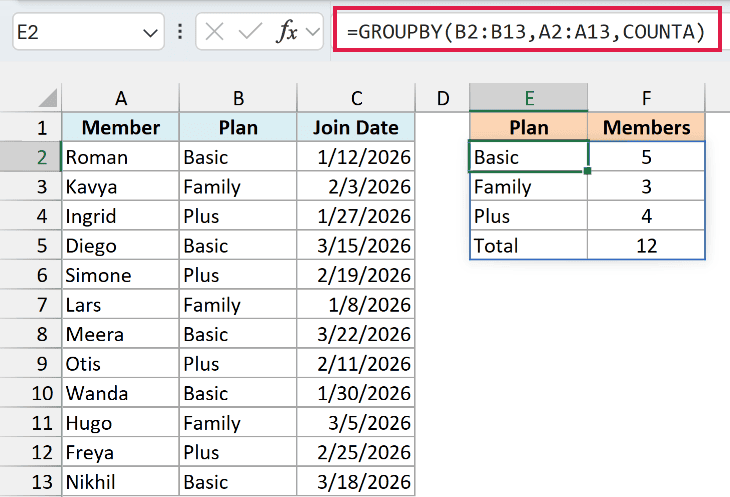Select the cell containing Wanda
Image resolution: width=730 pixels, height=497 pixels.
tap(121, 393)
